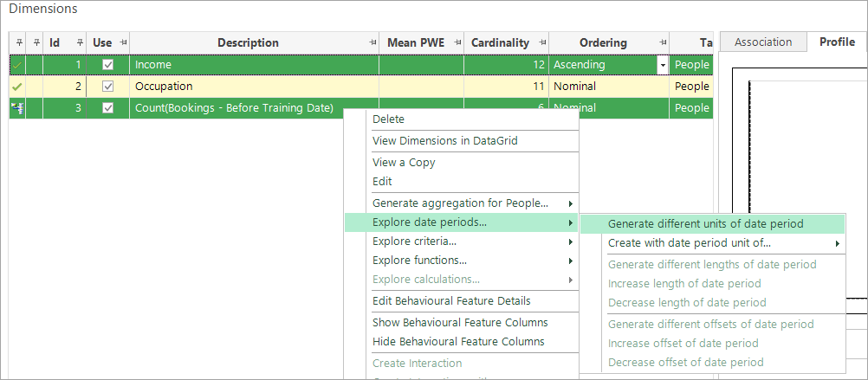
Task: Select Edit Behavioural Feature Details
Action: (461, 301)
